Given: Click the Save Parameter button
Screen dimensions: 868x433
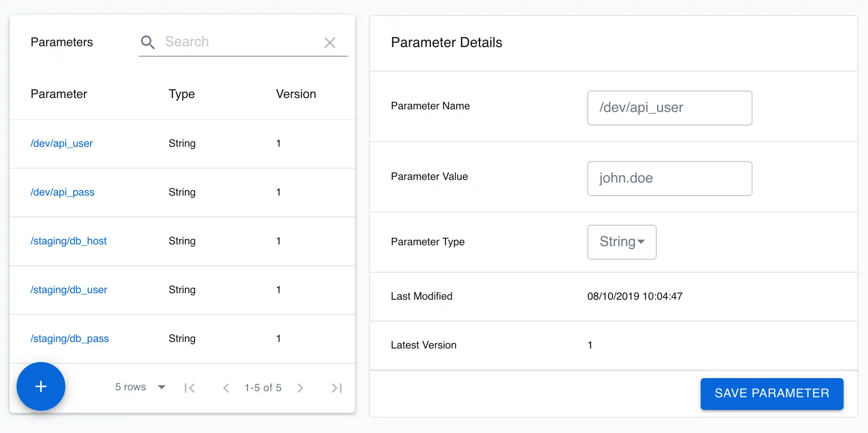Looking at the screenshot, I should (772, 393).
